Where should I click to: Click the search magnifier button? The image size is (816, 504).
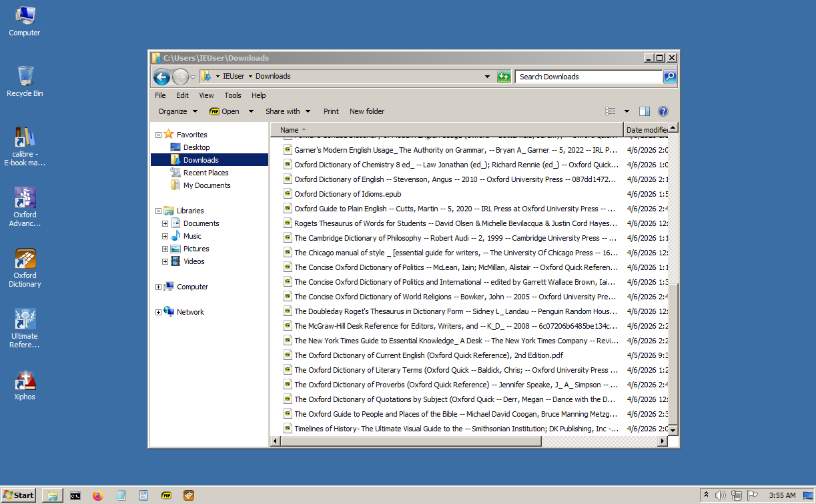pos(670,77)
